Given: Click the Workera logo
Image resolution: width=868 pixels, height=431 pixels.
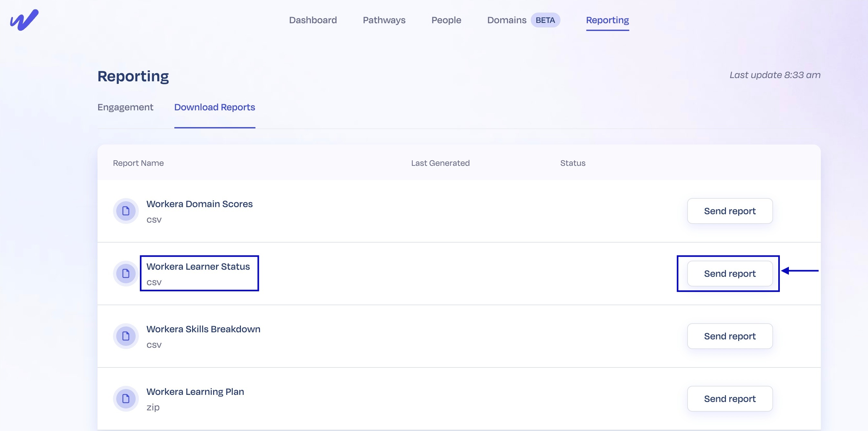Looking at the screenshot, I should pyautogui.click(x=24, y=20).
